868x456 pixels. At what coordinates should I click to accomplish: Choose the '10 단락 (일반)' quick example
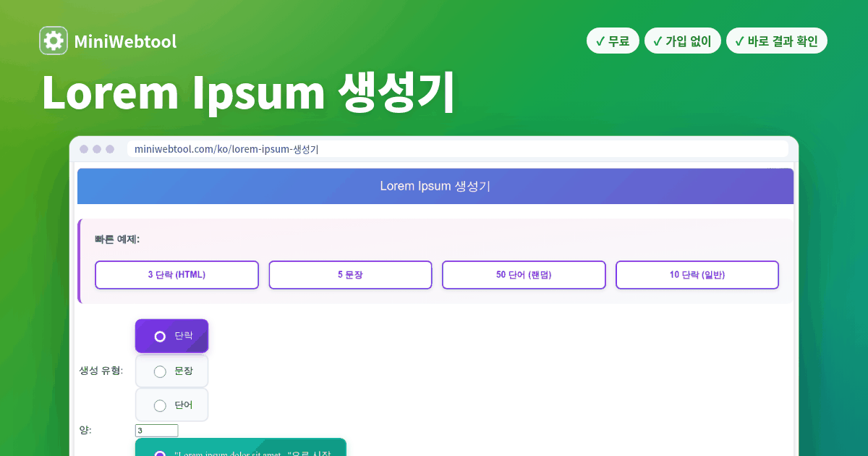(x=697, y=275)
